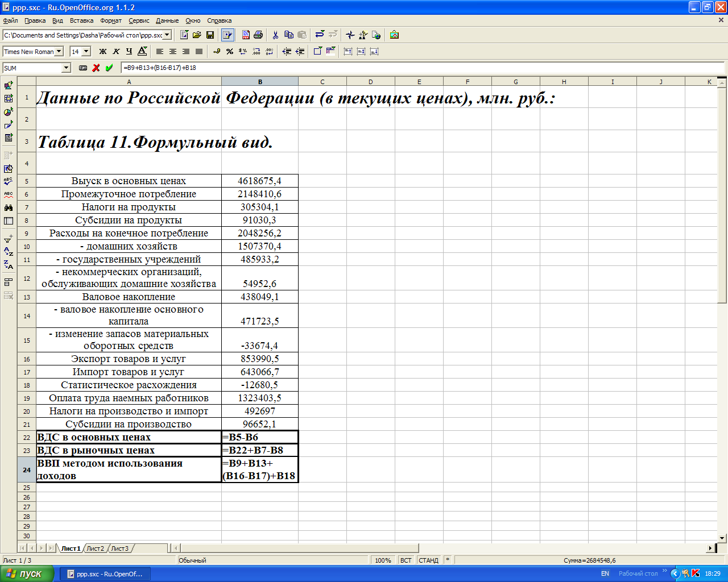Screen dimensions: 728x582
Task: Click the vertical scrollbar down arrow
Action: click(x=723, y=538)
